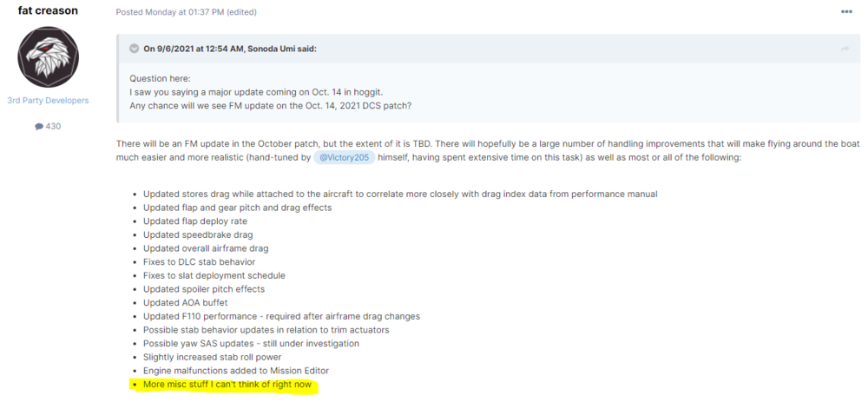Open the fat creason username profile link
The height and width of the screenshot is (409, 868).
pyautogui.click(x=48, y=10)
